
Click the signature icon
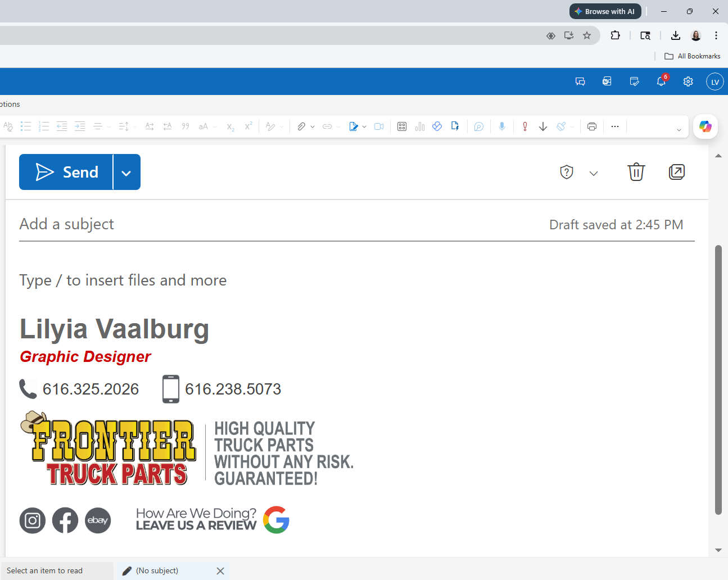point(353,126)
